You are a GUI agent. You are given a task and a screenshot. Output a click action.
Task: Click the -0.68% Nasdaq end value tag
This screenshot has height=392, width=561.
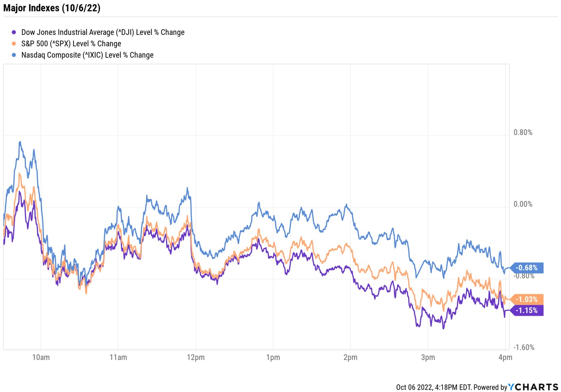[x=527, y=268]
